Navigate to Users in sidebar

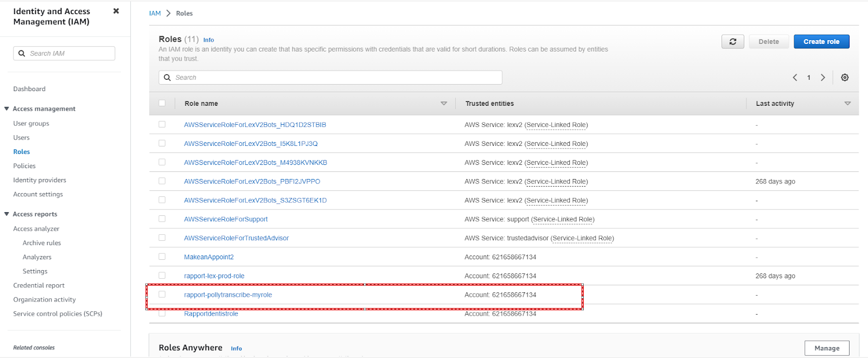click(x=22, y=138)
